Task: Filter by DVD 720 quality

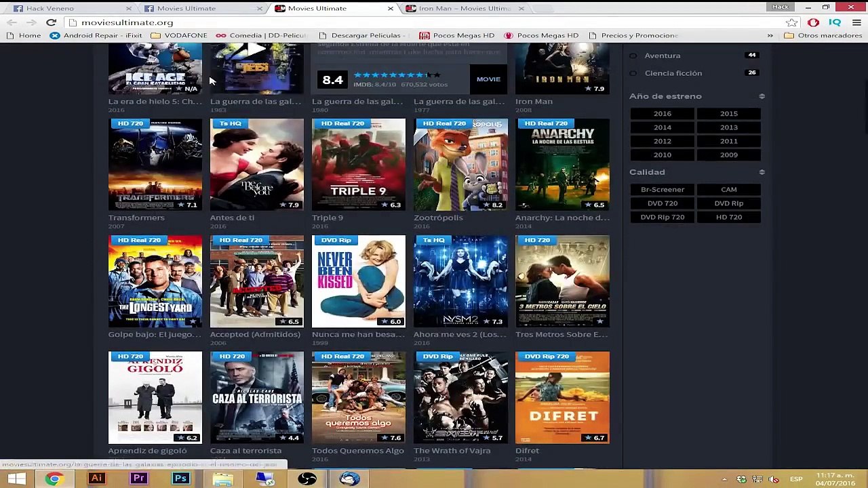Action: point(663,203)
